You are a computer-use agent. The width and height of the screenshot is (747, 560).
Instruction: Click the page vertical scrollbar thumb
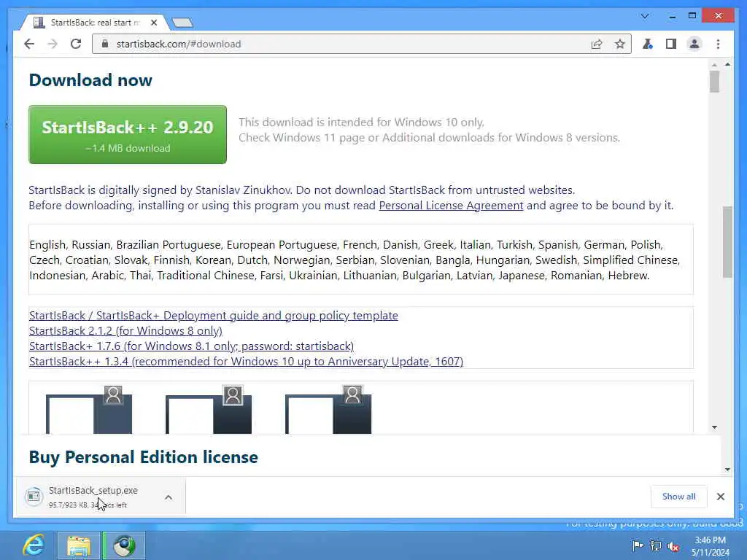727,242
